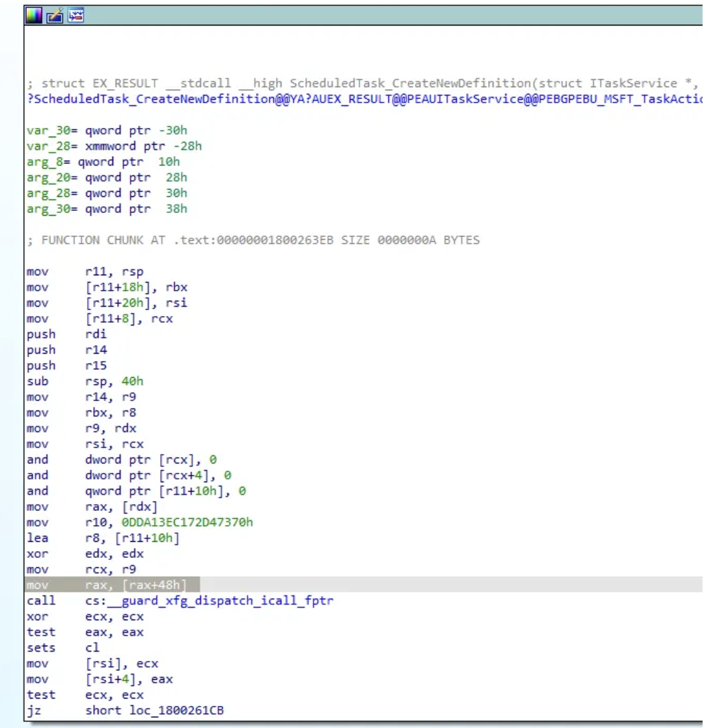Click the group nodes icon
This screenshot has width=705, height=728.
76,15
